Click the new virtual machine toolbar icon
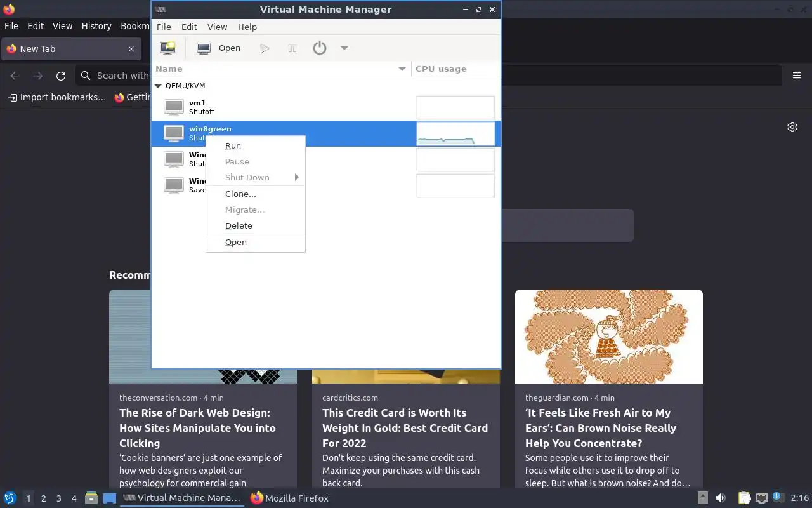The width and height of the screenshot is (812, 508). pyautogui.click(x=167, y=48)
